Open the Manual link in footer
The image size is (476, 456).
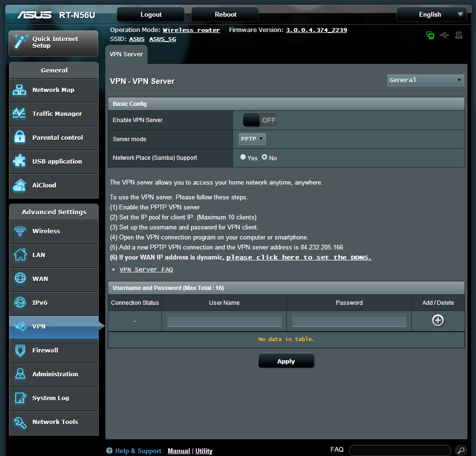179,451
